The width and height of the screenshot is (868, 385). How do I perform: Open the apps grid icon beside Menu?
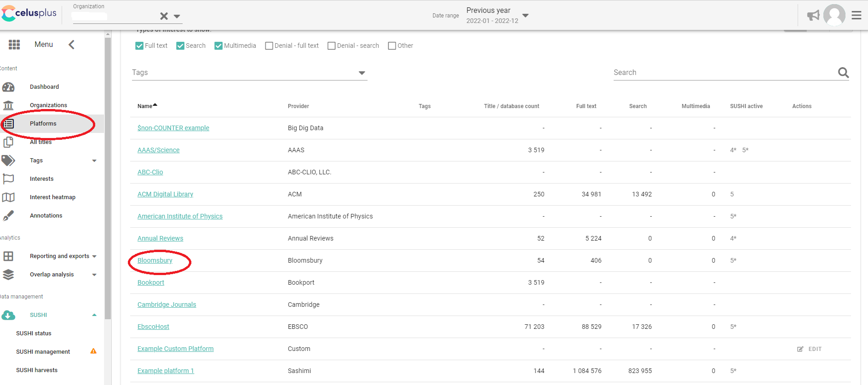tap(14, 44)
